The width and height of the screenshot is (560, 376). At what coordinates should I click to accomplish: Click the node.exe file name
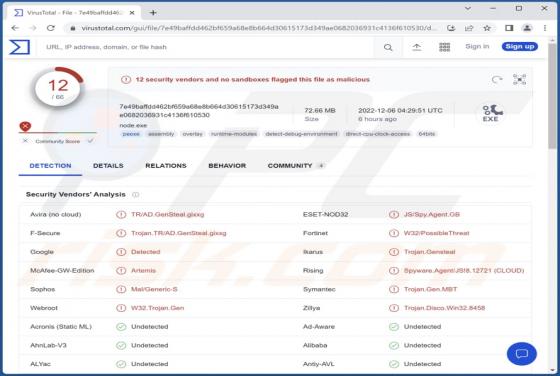[x=133, y=125]
